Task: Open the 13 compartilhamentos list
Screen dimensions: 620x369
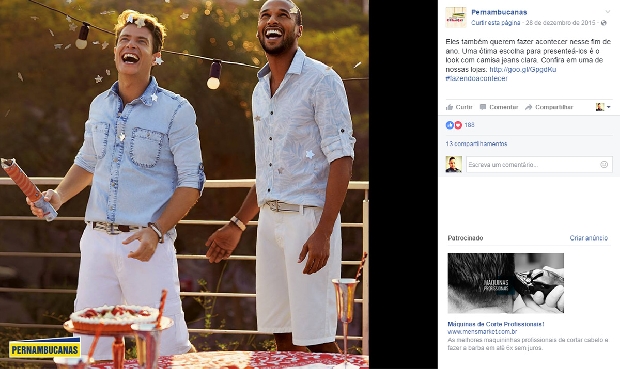Action: click(476, 144)
